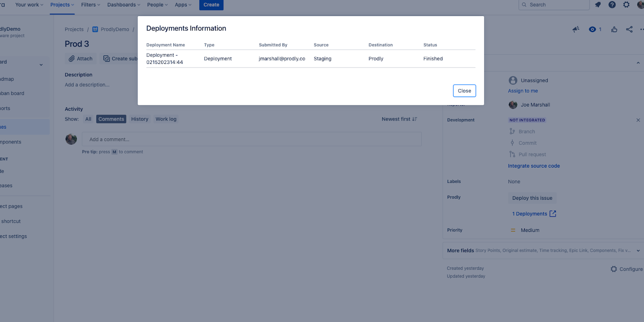Open the Your work menu
Screen dimensions: 644x322
pyautogui.click(x=29, y=5)
